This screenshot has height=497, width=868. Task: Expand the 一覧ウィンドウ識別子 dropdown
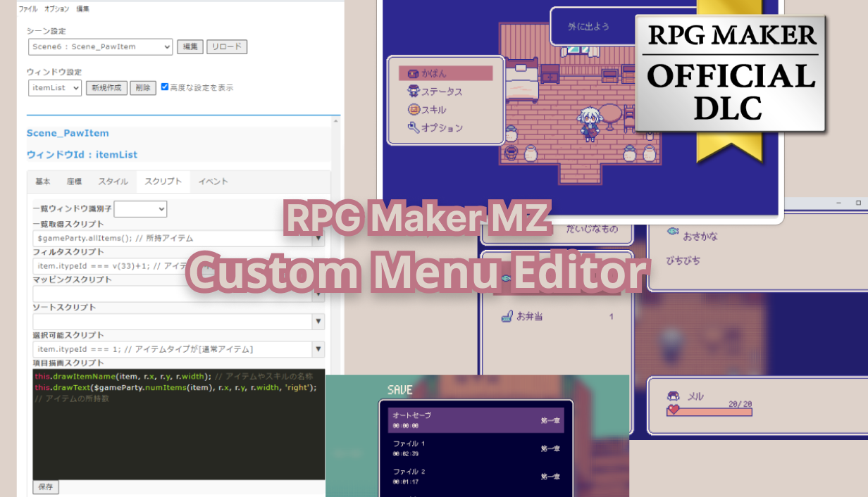point(141,209)
